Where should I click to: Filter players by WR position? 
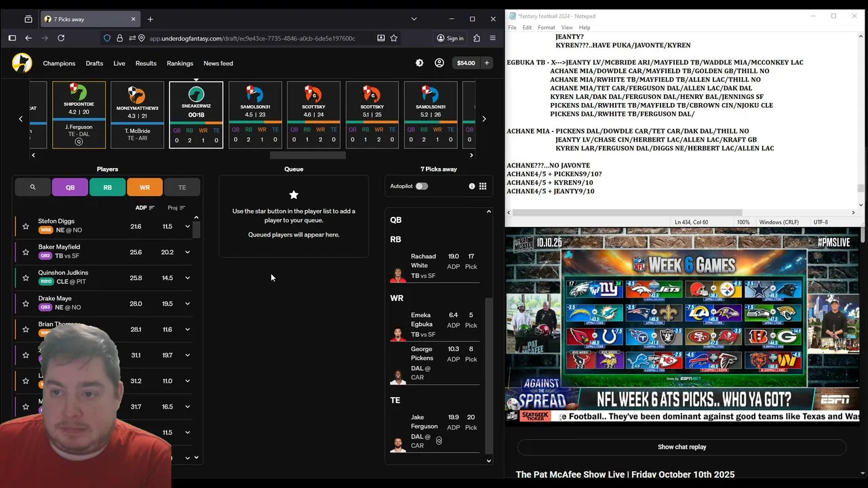pos(144,187)
